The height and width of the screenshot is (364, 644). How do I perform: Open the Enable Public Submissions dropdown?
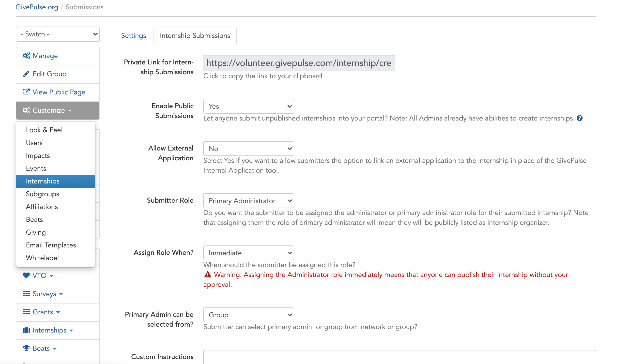coord(248,106)
